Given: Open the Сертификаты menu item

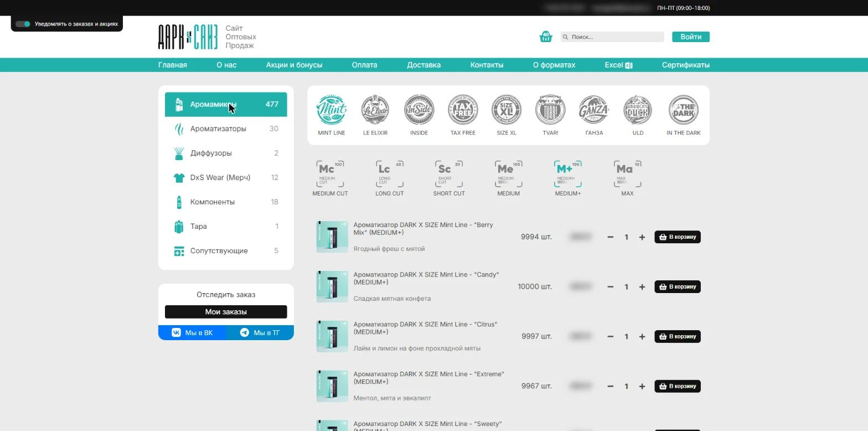Looking at the screenshot, I should [x=686, y=65].
